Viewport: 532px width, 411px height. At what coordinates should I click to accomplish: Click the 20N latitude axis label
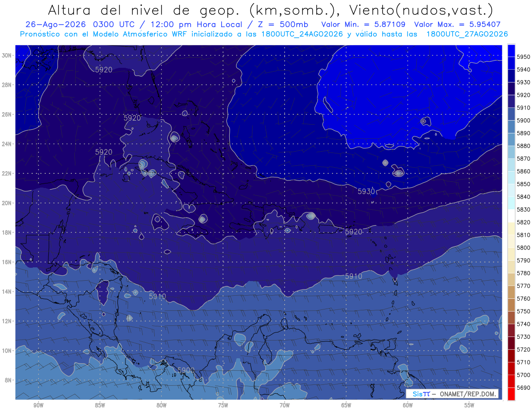pyautogui.click(x=8, y=203)
